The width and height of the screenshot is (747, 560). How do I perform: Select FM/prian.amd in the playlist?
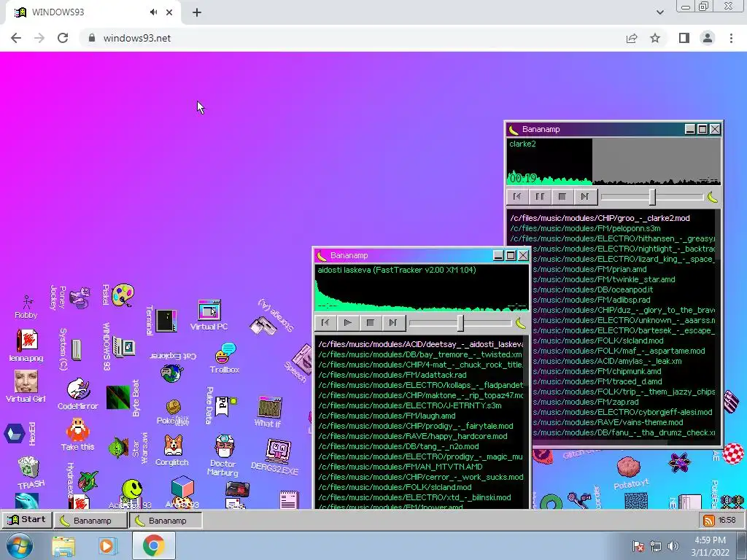(624, 269)
